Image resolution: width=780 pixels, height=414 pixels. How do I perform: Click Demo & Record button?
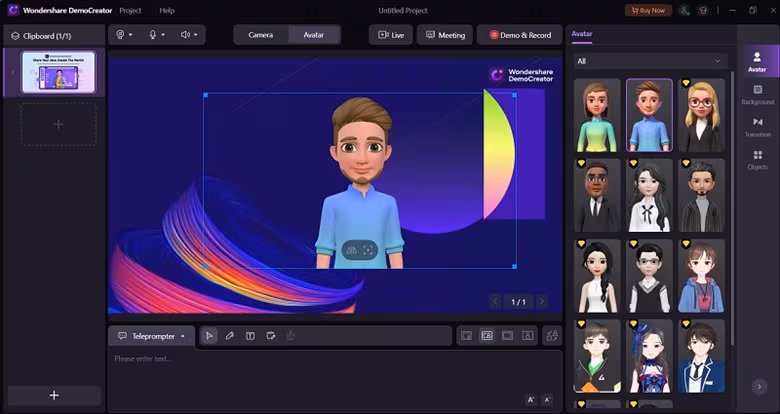[x=520, y=35]
